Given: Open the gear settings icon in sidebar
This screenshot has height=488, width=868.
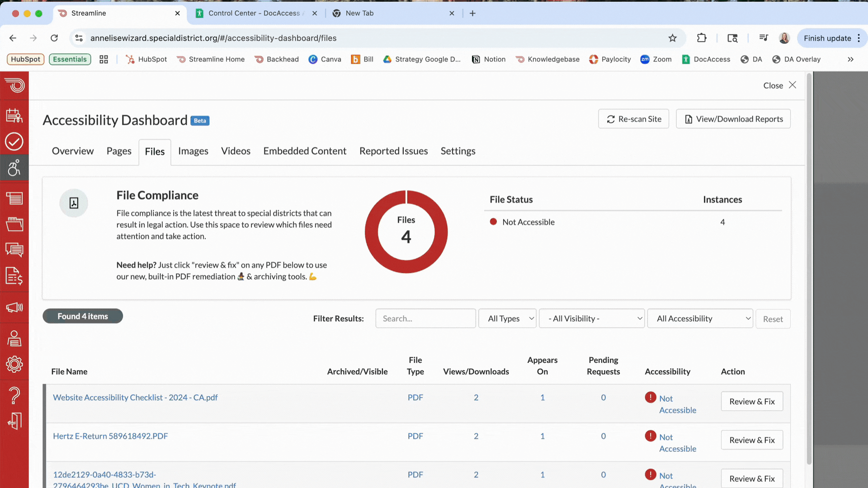Looking at the screenshot, I should click(15, 364).
